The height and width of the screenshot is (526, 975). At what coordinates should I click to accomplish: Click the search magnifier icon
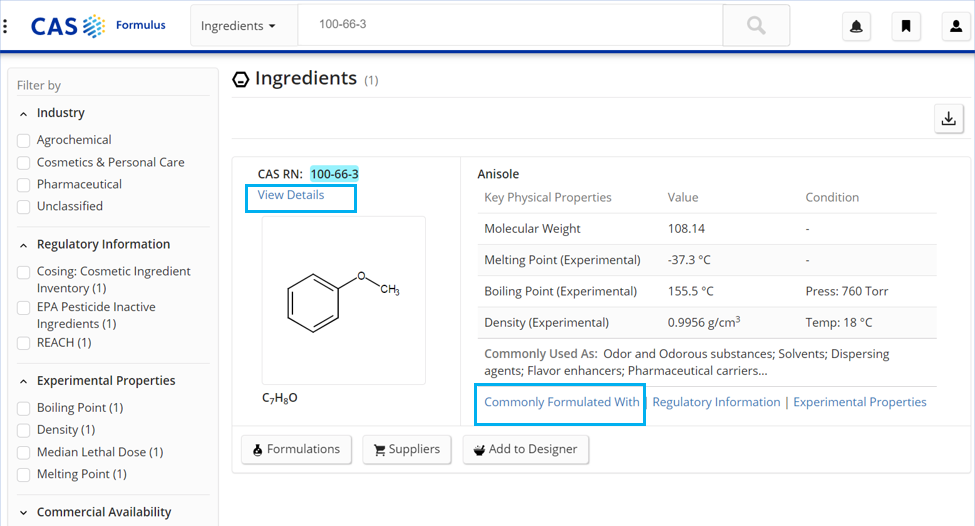point(756,25)
